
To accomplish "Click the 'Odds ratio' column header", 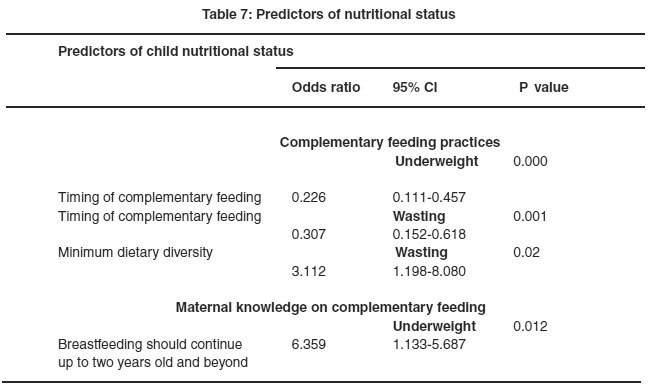I will pos(326,87).
